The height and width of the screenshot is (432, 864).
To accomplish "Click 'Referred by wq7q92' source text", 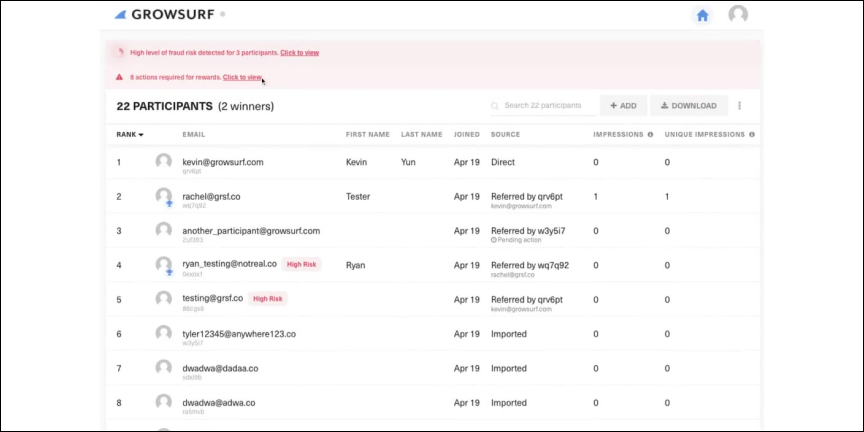I will click(x=530, y=265).
